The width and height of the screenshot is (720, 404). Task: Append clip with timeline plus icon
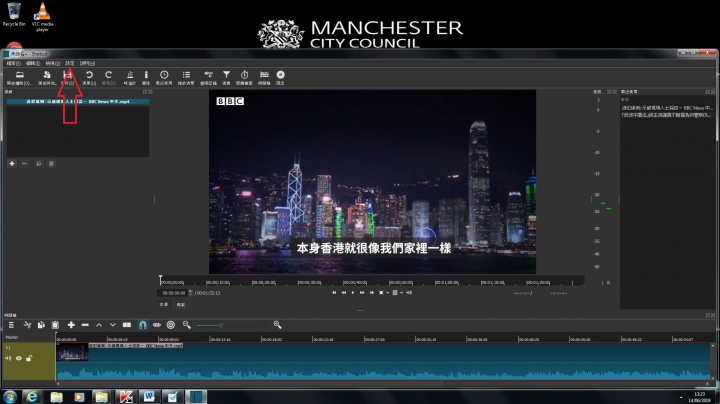tap(71, 325)
